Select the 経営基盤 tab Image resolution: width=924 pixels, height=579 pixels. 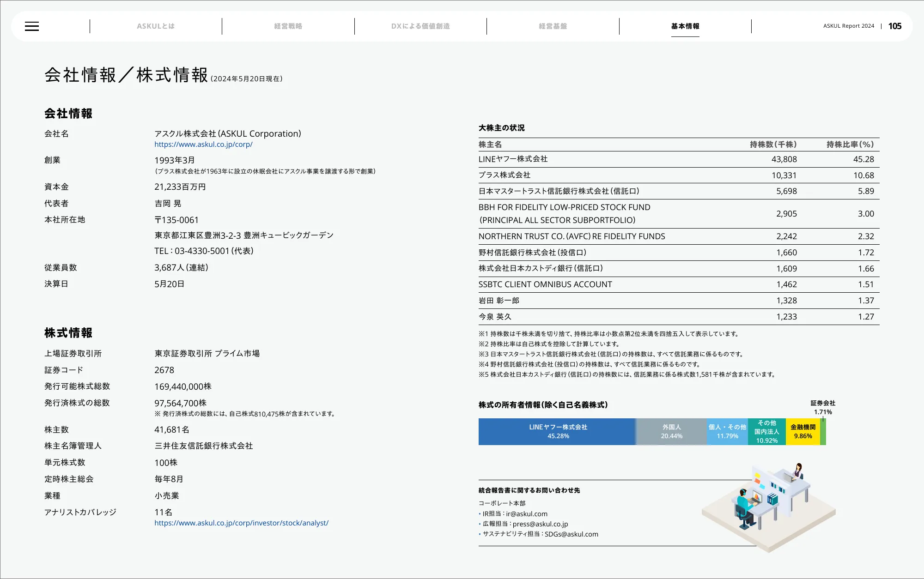point(553,26)
